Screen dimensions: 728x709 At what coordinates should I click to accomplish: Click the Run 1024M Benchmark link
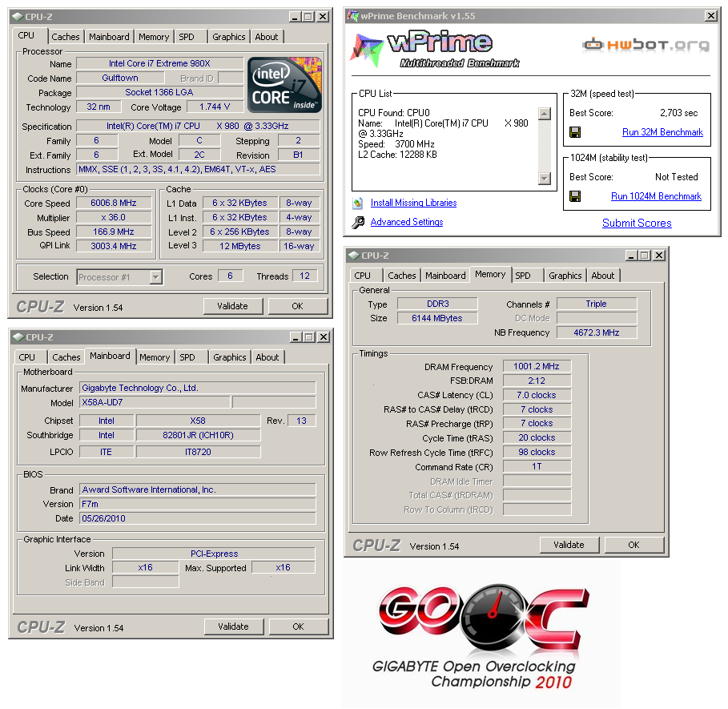656,196
